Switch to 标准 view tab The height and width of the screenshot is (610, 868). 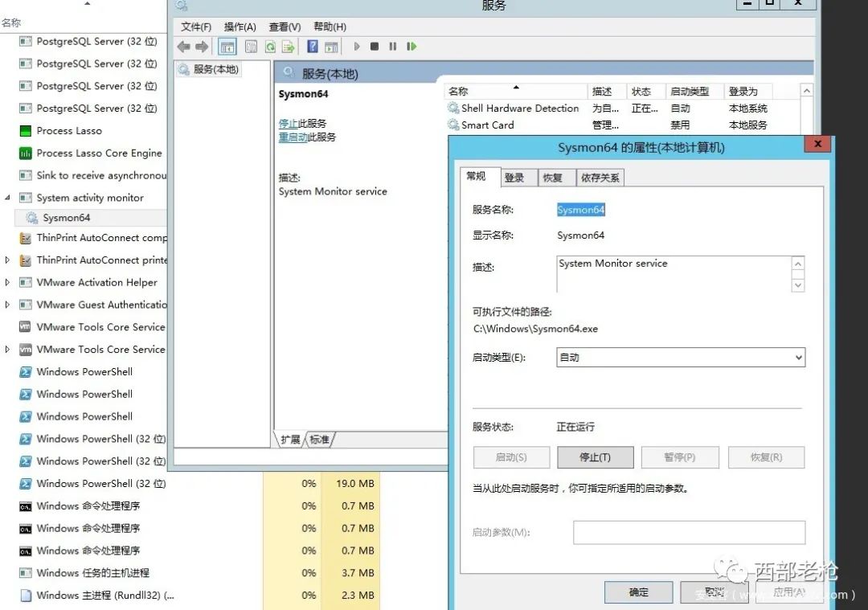pyautogui.click(x=319, y=440)
